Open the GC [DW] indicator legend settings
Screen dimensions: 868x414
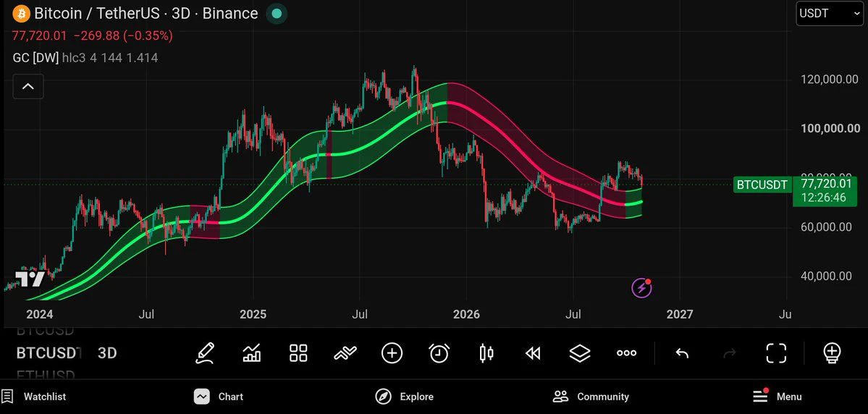pos(85,58)
